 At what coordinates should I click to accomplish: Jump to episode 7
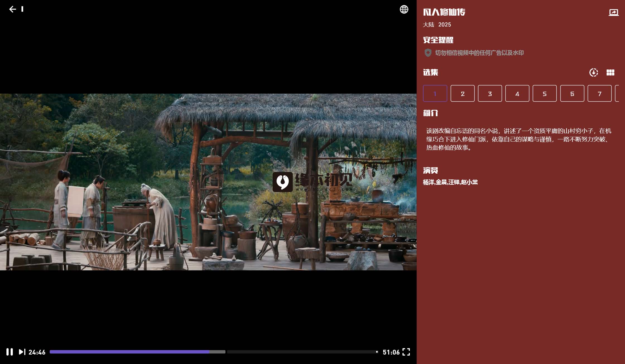[x=599, y=93]
